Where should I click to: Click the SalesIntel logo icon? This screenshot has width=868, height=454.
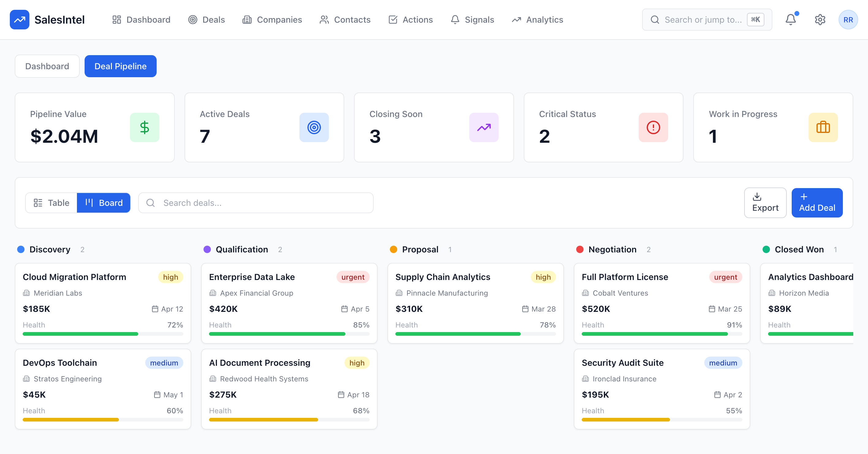click(x=20, y=20)
